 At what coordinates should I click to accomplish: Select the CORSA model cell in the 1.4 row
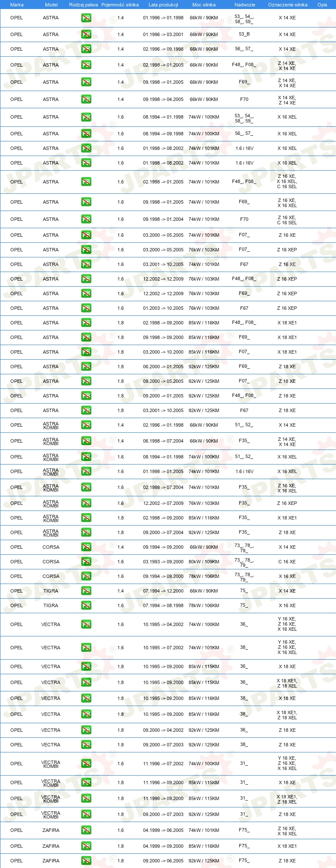(51, 547)
